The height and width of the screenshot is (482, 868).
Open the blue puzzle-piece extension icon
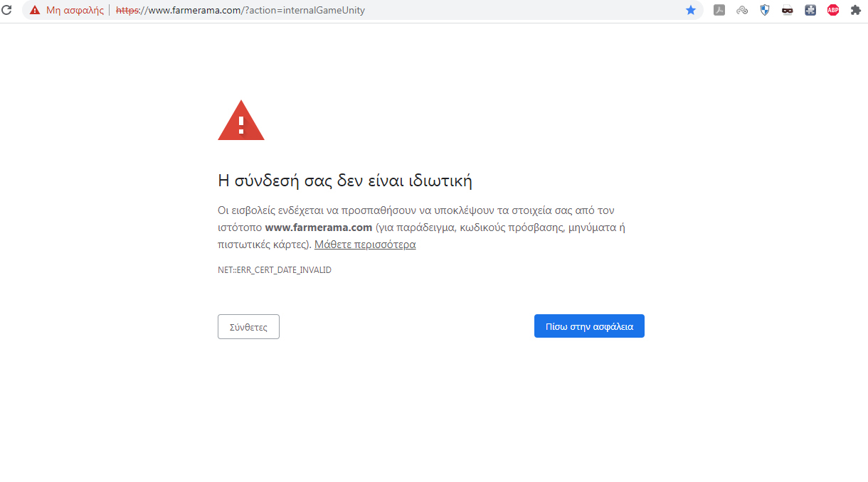810,10
